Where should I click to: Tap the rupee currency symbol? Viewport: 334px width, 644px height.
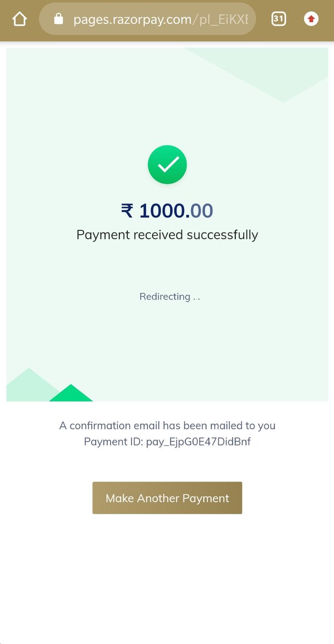point(127,210)
